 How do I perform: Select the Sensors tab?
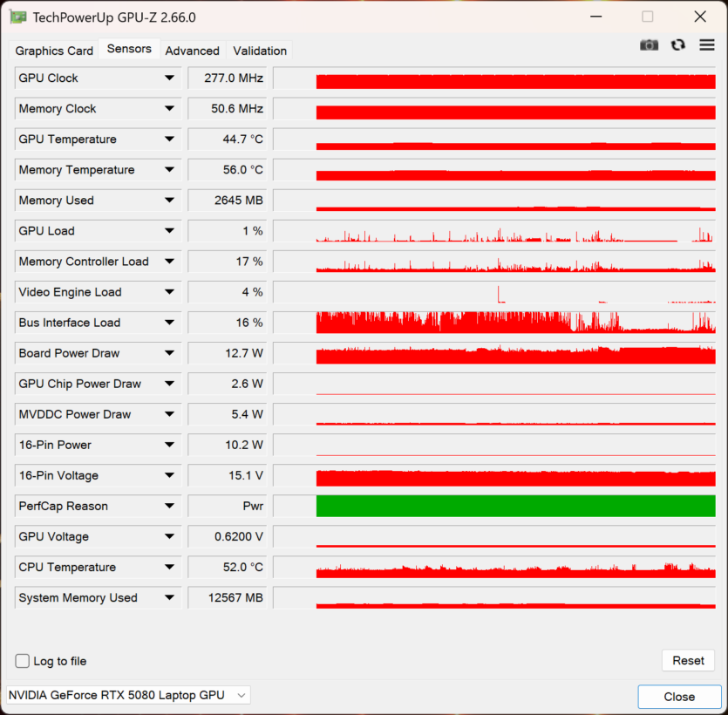[129, 49]
